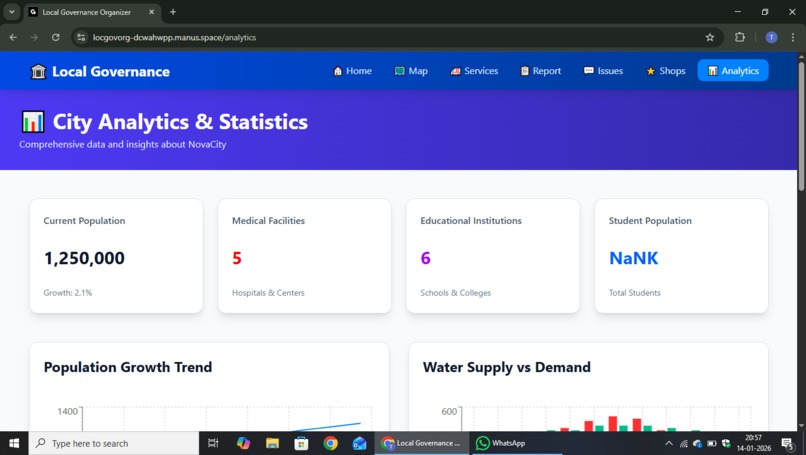Go to the Map page
This screenshot has height=455, width=806.
tap(411, 71)
